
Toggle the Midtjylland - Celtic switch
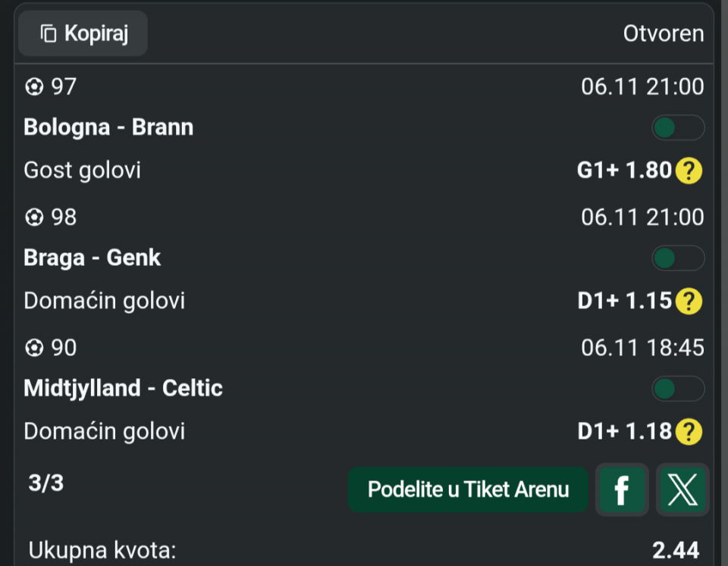(x=677, y=389)
